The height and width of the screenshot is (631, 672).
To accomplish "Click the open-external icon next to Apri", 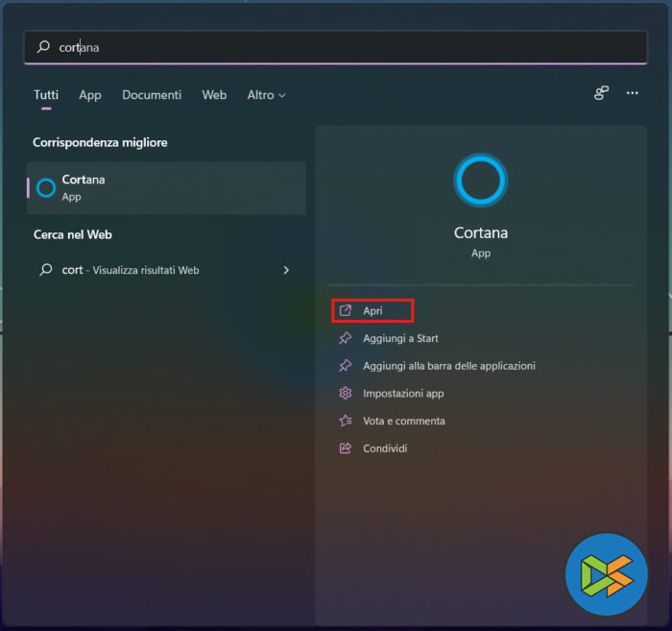I will (x=346, y=310).
